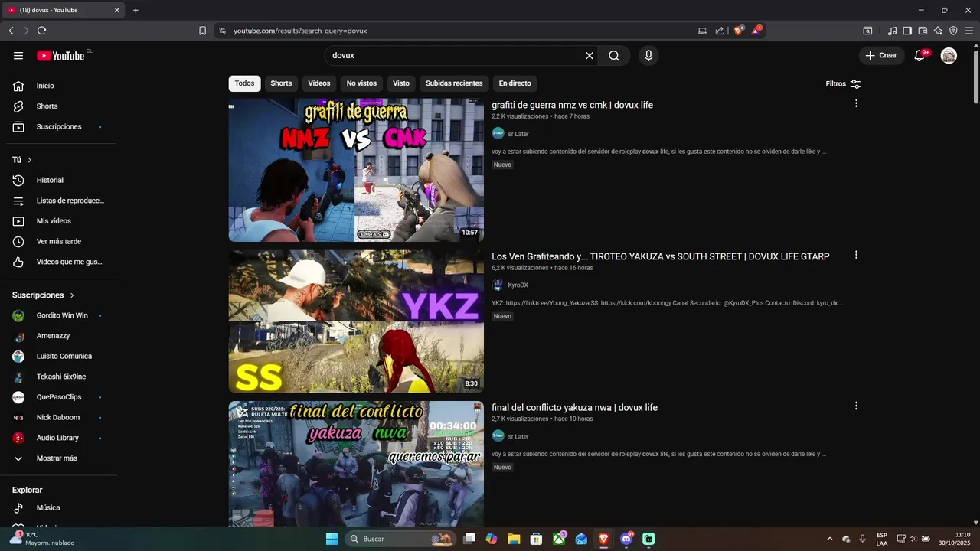980x551 pixels.
Task: Open the QuePasoClips subscription
Action: [x=59, y=397]
